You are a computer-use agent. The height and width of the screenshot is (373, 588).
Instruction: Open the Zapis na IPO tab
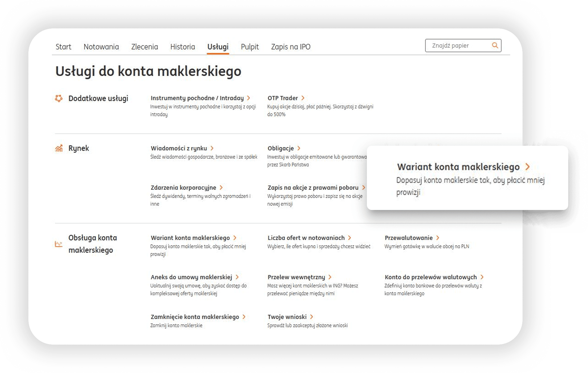(x=291, y=47)
